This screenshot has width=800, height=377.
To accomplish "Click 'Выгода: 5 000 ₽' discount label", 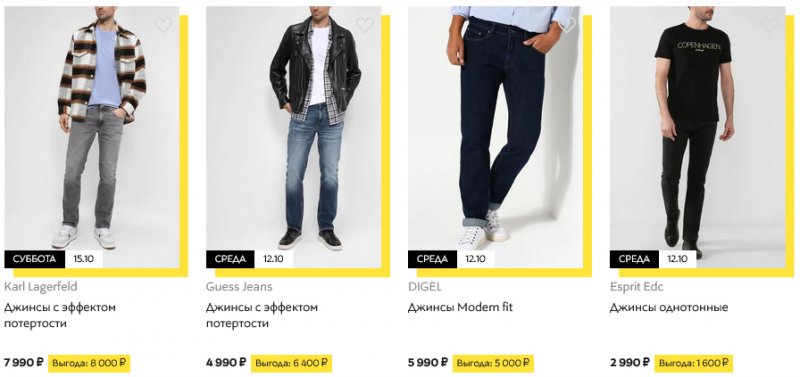I will point(493,363).
